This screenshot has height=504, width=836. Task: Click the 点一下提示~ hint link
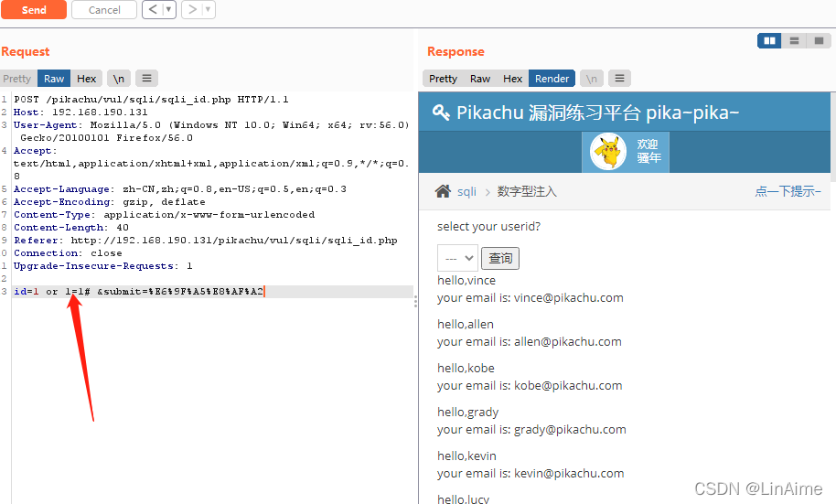(x=788, y=191)
